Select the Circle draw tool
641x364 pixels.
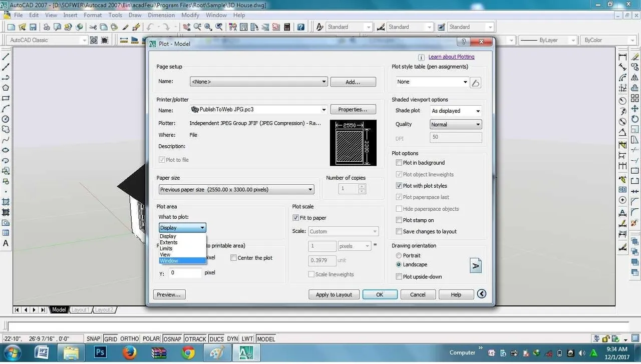click(x=6, y=119)
